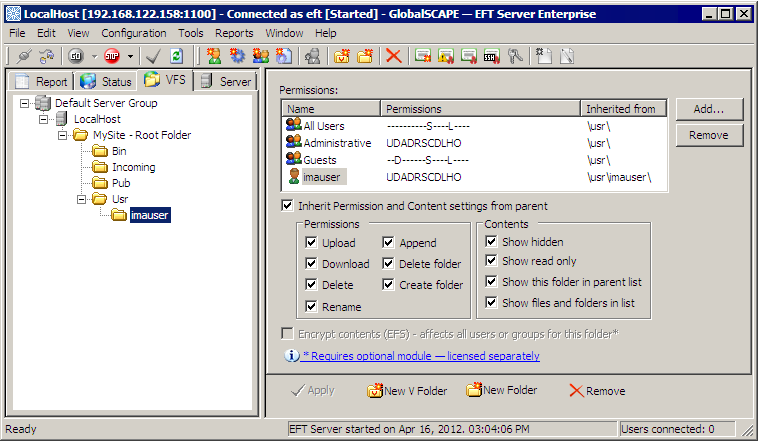Screen dimensions: 758x442
Task: Click the certificate warning toolbar icon
Action: click(446, 57)
